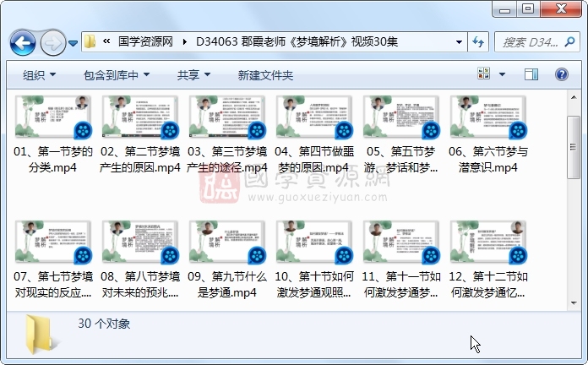Click player badge icon on file 11 thumbnail

[x=431, y=256]
